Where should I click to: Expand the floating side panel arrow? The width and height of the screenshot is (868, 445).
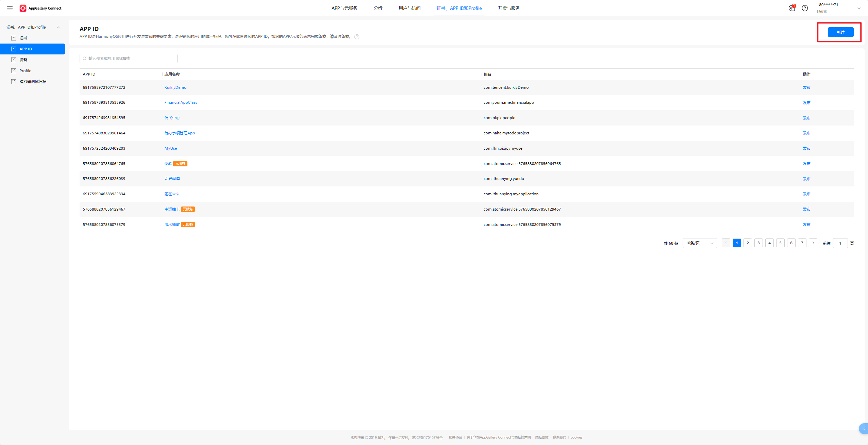pyautogui.click(x=864, y=429)
